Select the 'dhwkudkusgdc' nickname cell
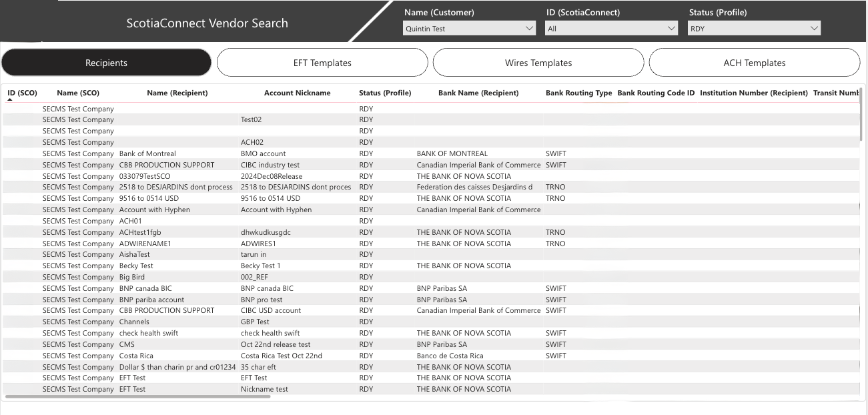 click(x=266, y=232)
